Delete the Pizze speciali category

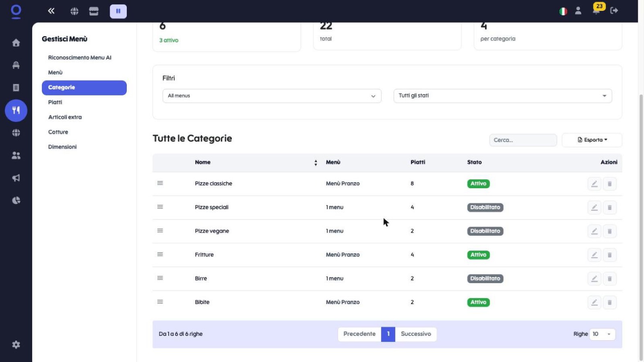[610, 208]
